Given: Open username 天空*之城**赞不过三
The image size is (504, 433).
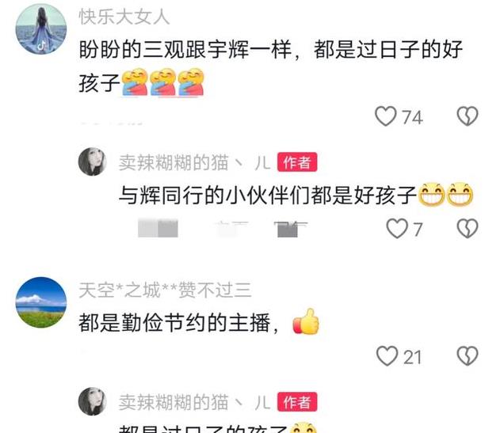Looking at the screenshot, I should click(x=165, y=291).
